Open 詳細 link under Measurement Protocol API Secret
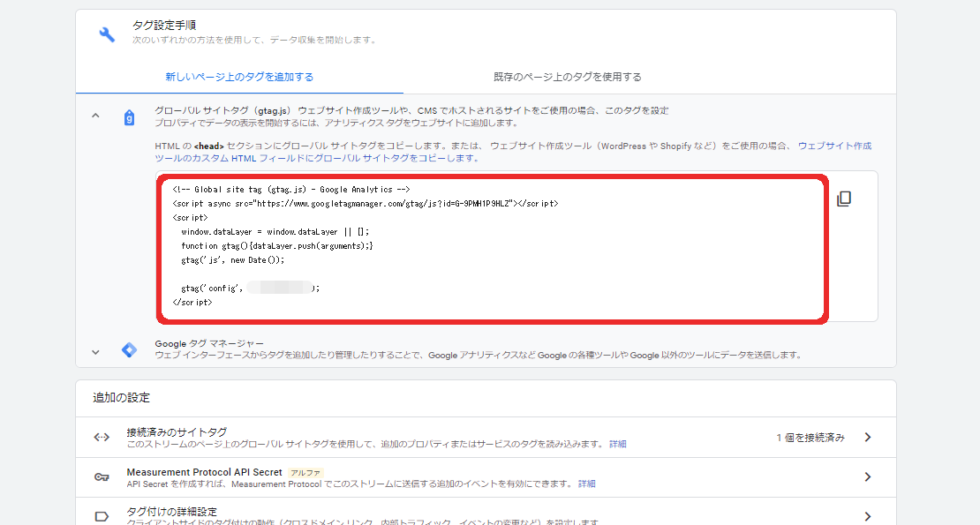This screenshot has height=525, width=980. [586, 484]
